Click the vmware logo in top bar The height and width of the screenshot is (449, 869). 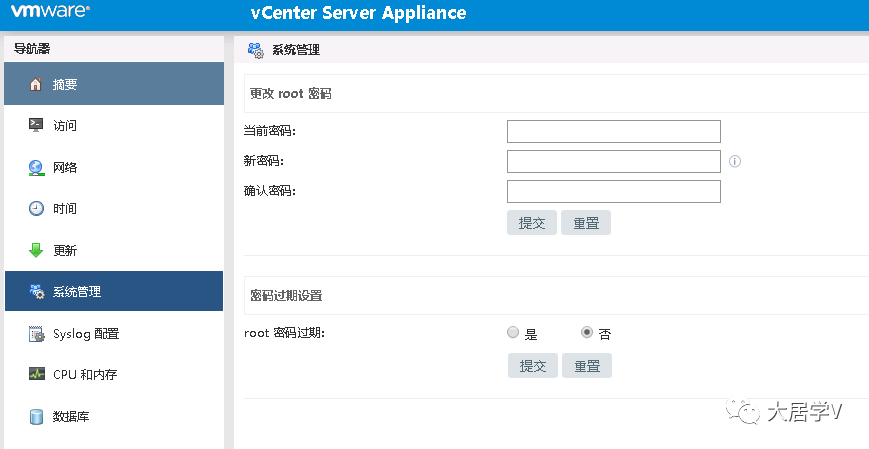point(50,11)
